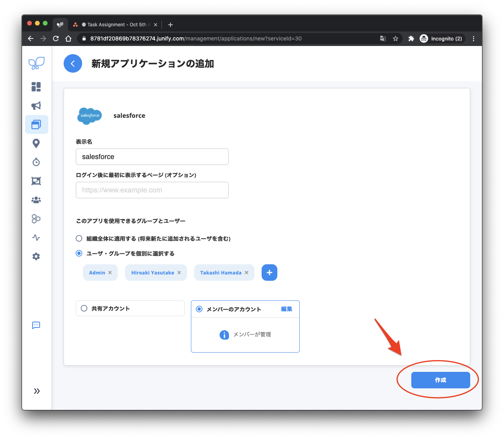
Task: Choose the 共有アカウント radio option
Action: tap(84, 308)
